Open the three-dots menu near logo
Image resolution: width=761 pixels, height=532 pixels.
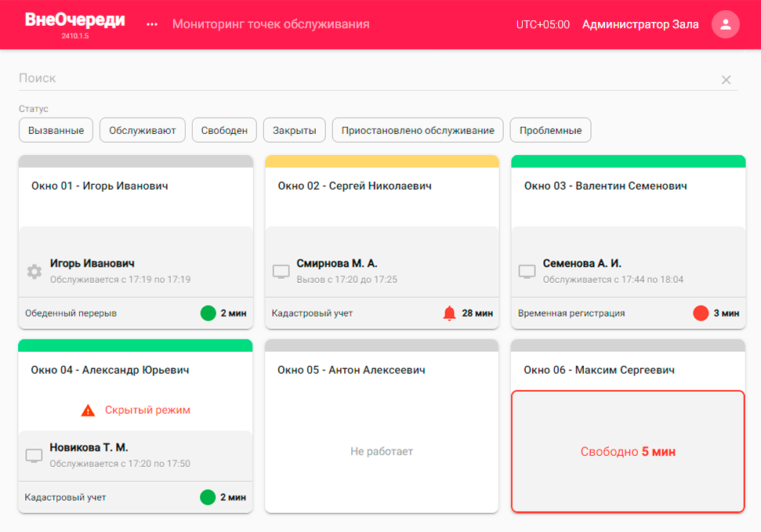click(152, 24)
